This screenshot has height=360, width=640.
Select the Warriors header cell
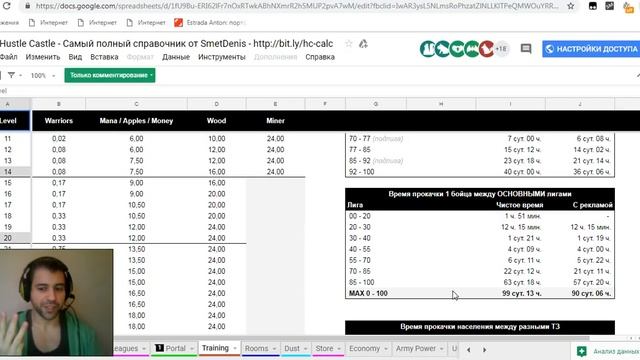coord(59,121)
